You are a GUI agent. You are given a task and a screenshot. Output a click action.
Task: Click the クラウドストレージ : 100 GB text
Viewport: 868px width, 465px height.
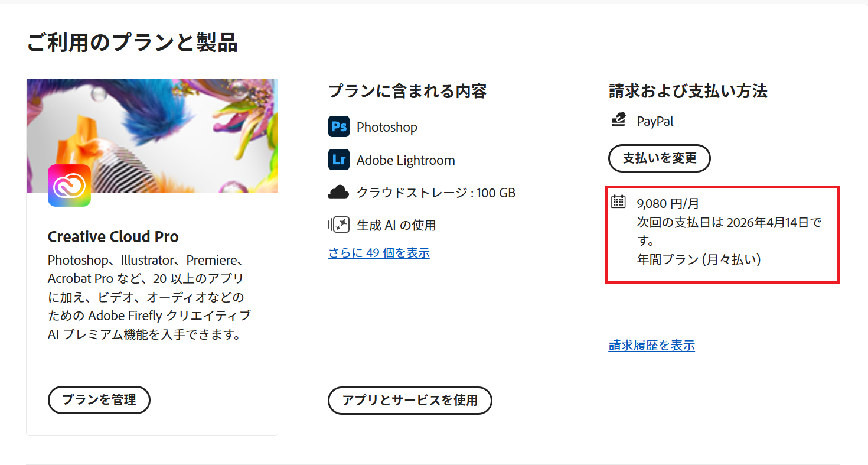point(436,193)
